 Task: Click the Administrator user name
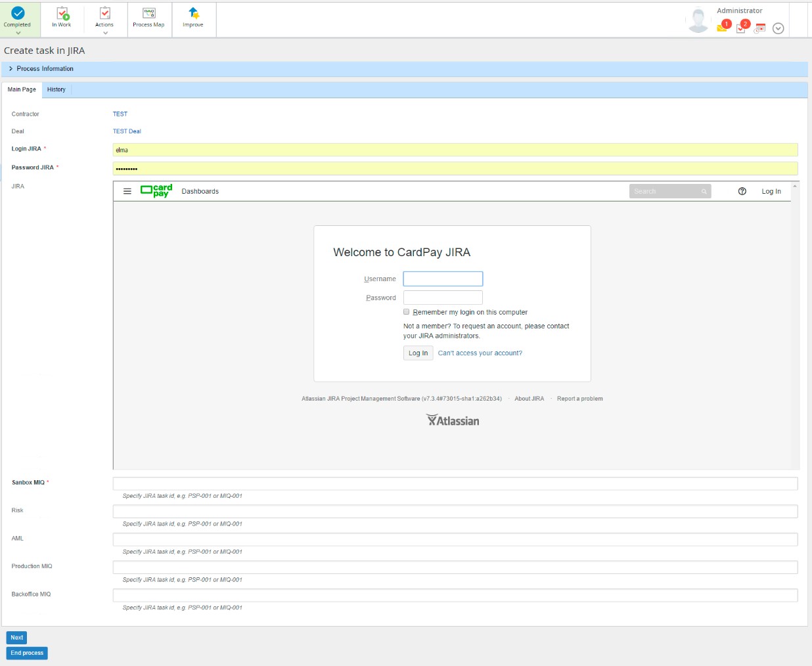(x=740, y=11)
